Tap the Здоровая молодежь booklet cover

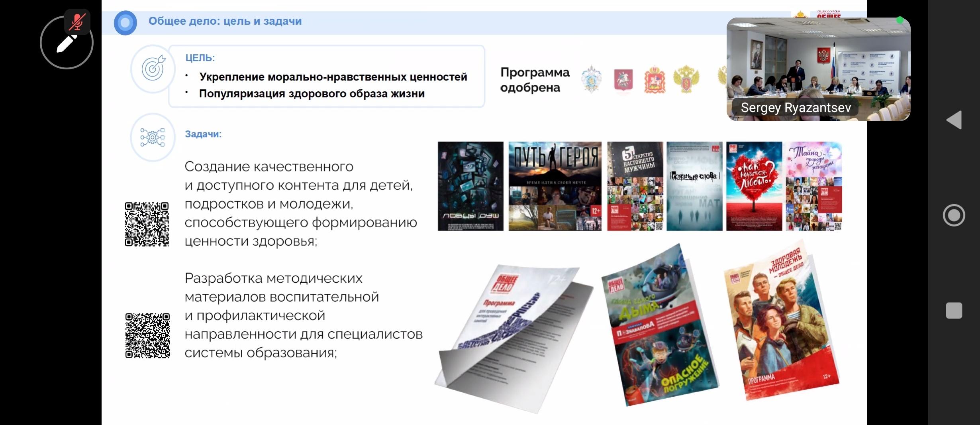(781, 321)
